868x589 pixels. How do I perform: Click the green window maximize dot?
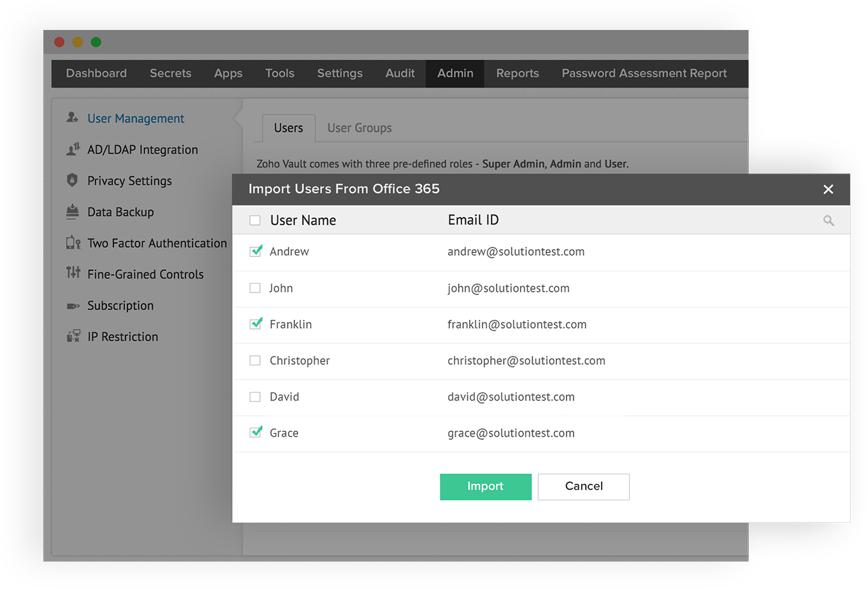click(x=96, y=42)
